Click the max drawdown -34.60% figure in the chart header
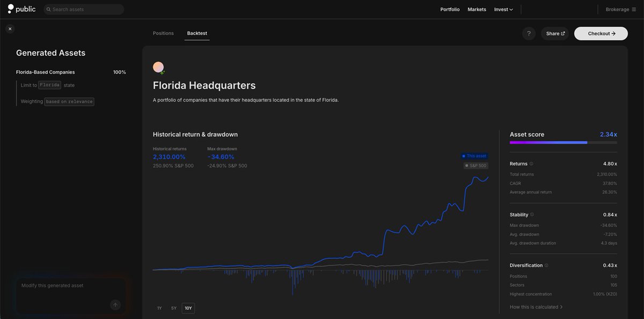Viewport: 644px width, 319px height. [221, 157]
